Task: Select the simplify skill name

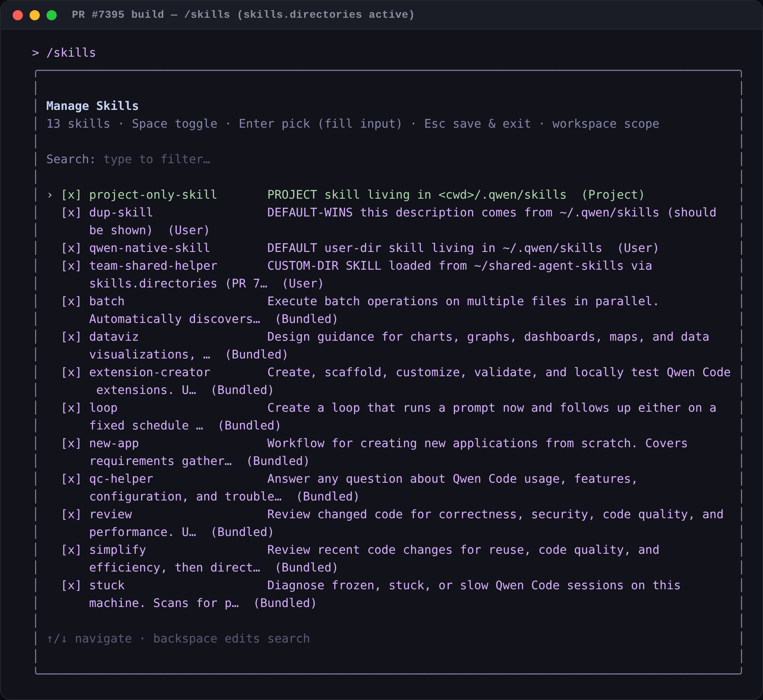Action: (x=118, y=550)
